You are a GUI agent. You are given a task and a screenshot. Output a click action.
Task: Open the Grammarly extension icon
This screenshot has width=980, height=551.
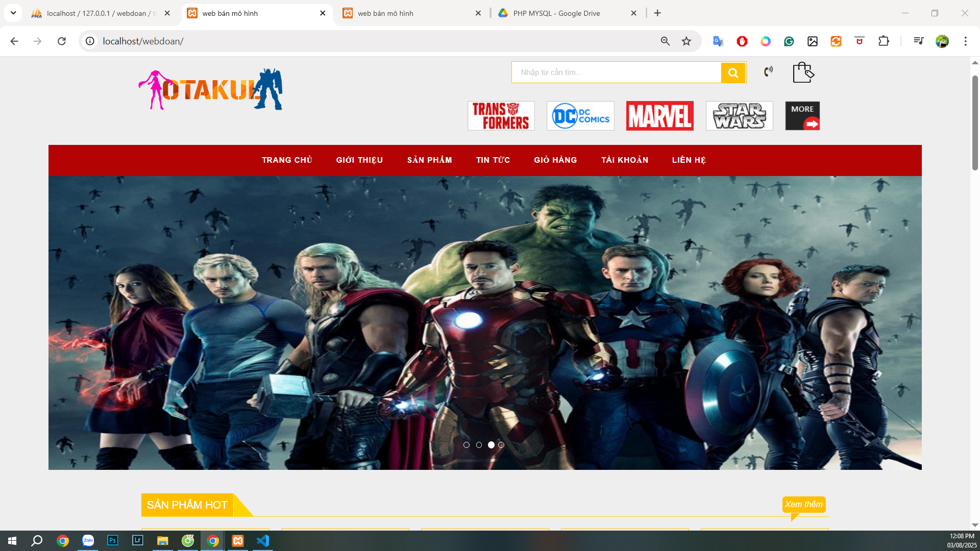(x=789, y=41)
